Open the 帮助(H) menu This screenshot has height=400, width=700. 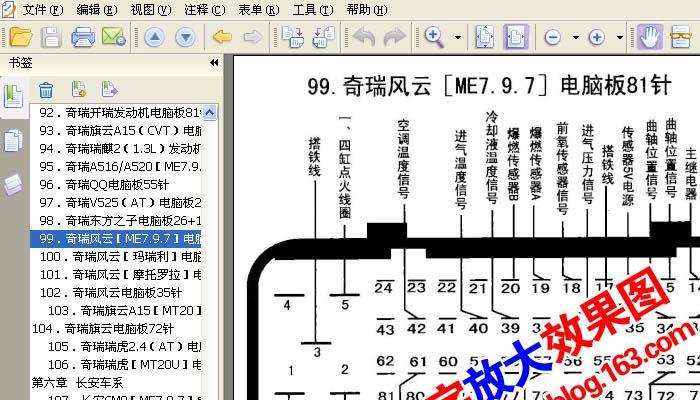[x=367, y=10]
